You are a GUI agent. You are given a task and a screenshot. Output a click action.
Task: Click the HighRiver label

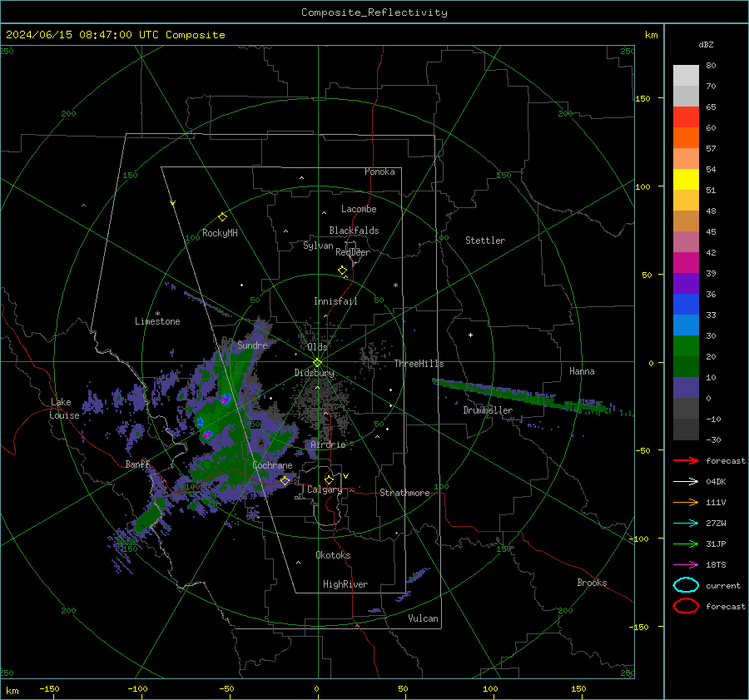[x=345, y=584]
